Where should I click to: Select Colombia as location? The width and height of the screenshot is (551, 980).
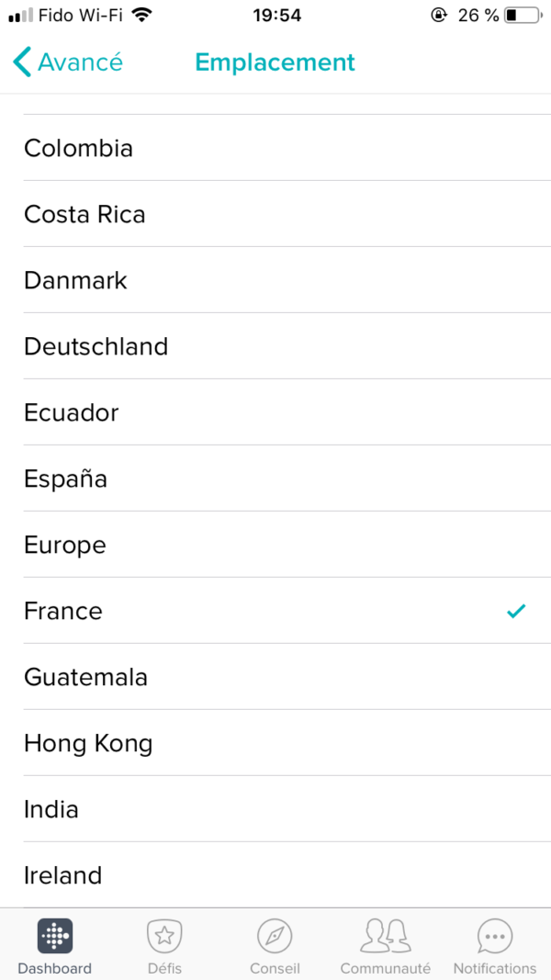pyautogui.click(x=79, y=148)
